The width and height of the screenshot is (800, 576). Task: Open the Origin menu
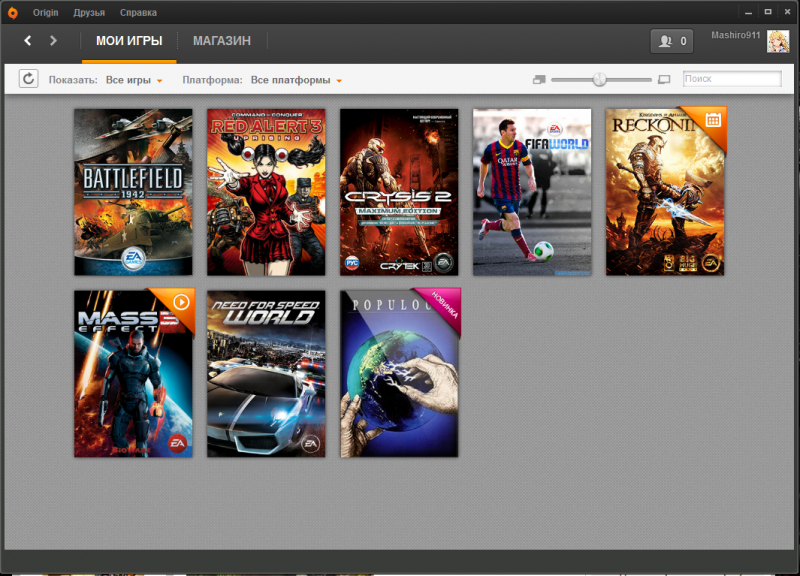45,12
